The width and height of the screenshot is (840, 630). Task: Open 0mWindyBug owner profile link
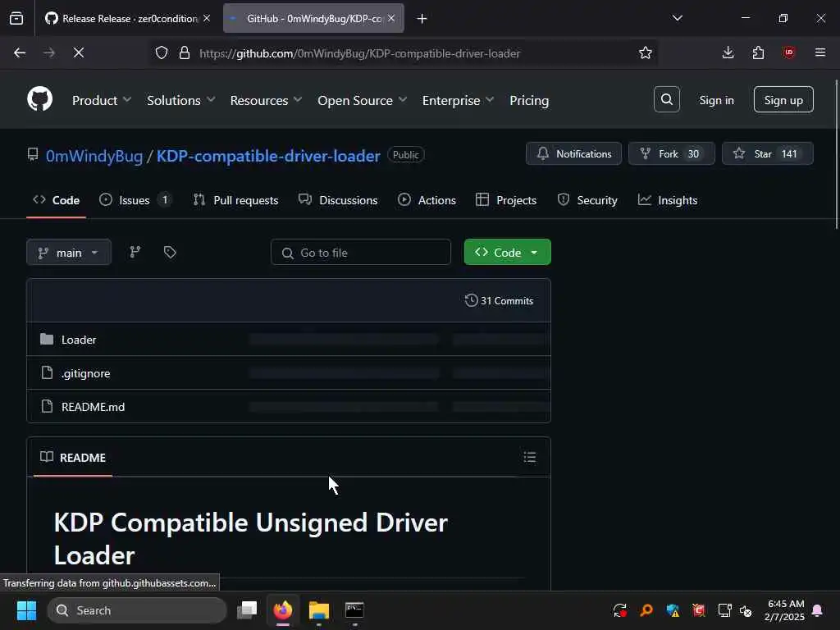coord(94,156)
